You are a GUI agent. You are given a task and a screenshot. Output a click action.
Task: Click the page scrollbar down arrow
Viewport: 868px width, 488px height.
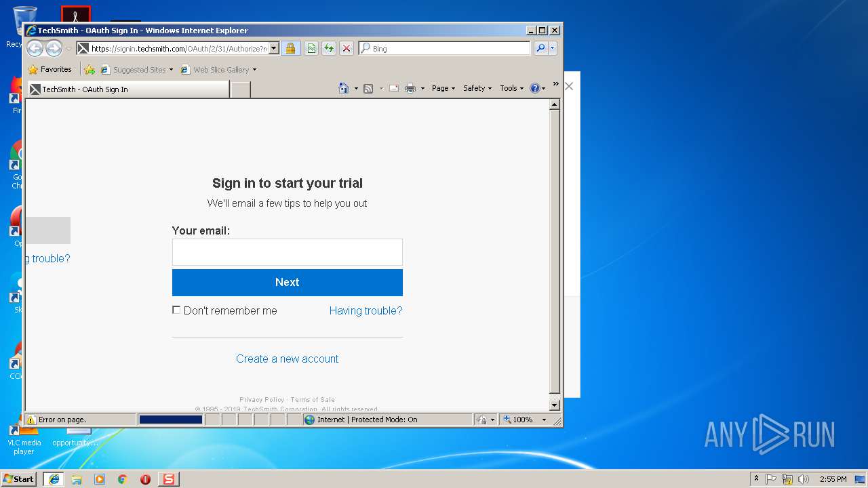[555, 405]
